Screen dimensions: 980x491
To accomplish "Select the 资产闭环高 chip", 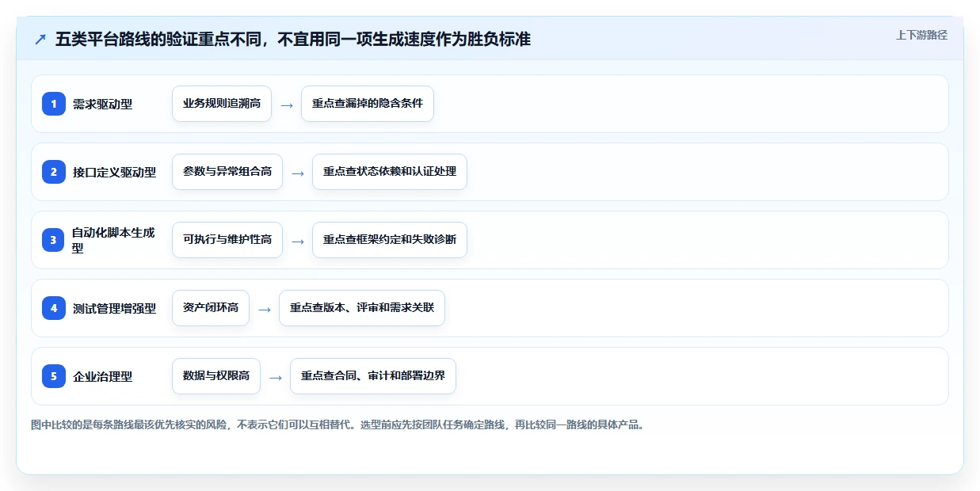I will point(211,308).
